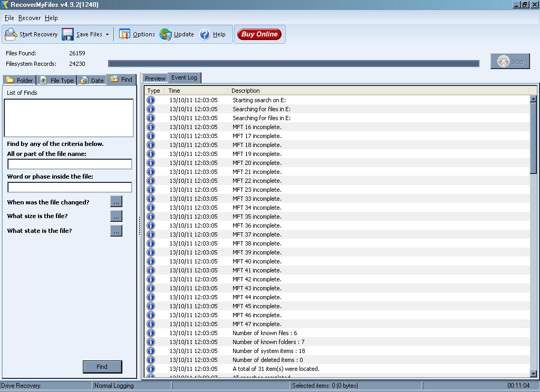540x392 pixels.
Task: Select the Date tab
Action: click(x=92, y=80)
